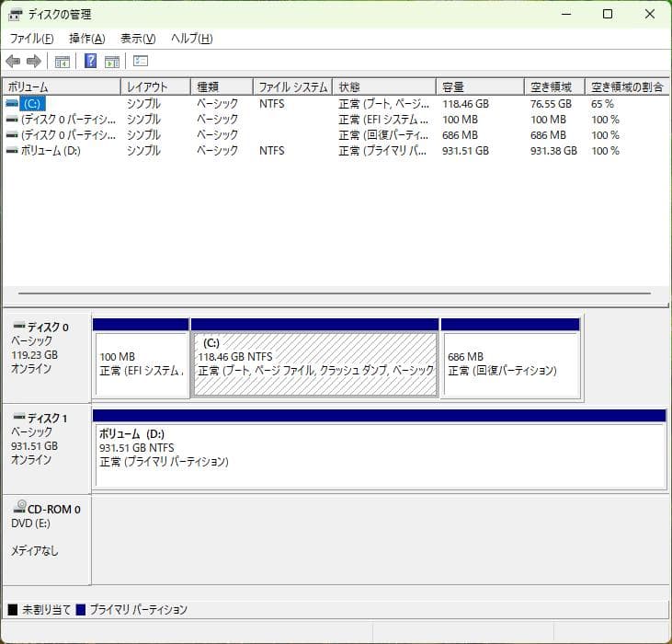The height and width of the screenshot is (644, 672).
Task: Toggle the console tree pane toolbar icon
Action: [x=63, y=62]
